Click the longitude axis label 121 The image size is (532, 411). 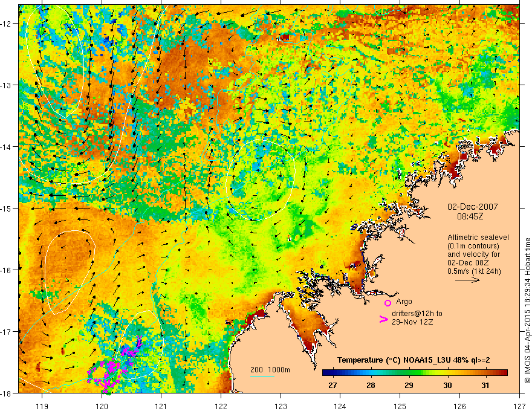tap(161, 406)
